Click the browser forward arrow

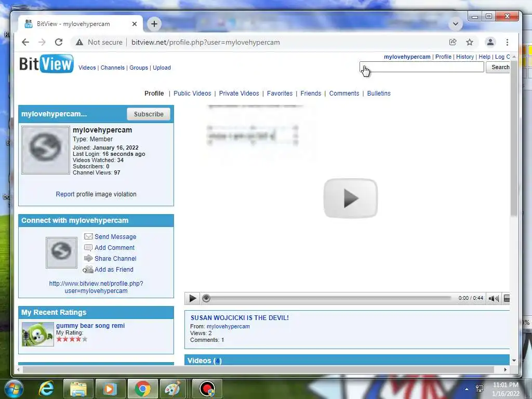42,42
